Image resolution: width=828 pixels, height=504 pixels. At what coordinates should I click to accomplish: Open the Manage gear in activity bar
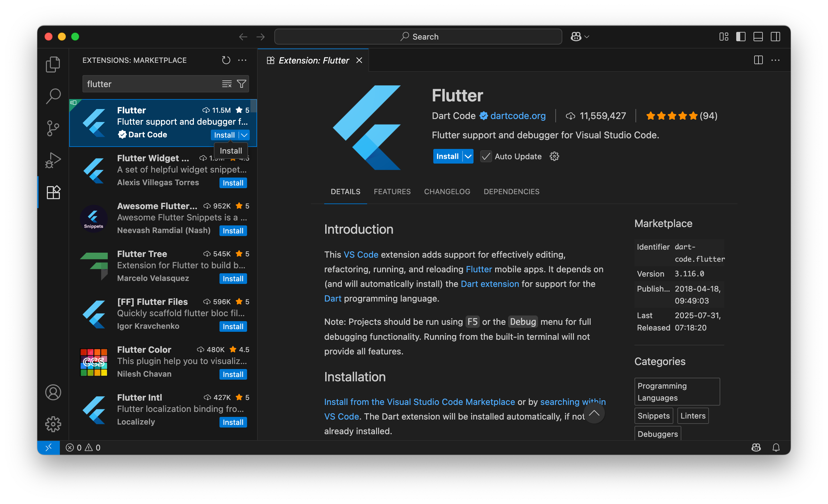click(x=53, y=424)
